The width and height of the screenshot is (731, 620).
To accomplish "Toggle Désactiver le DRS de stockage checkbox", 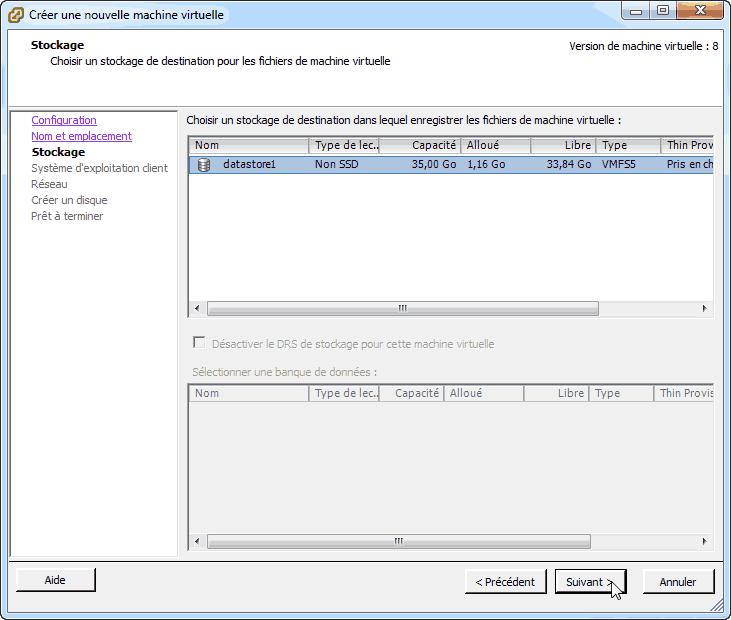I will point(199,343).
